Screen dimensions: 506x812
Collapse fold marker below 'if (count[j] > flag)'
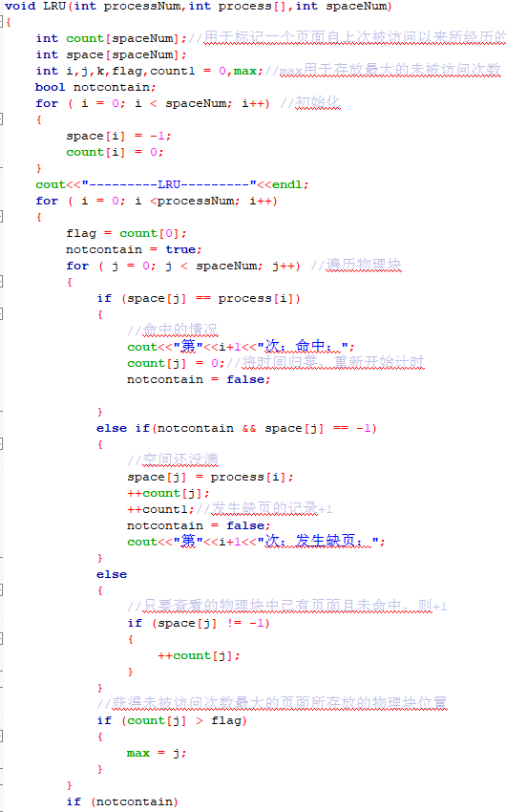pos(2,736)
